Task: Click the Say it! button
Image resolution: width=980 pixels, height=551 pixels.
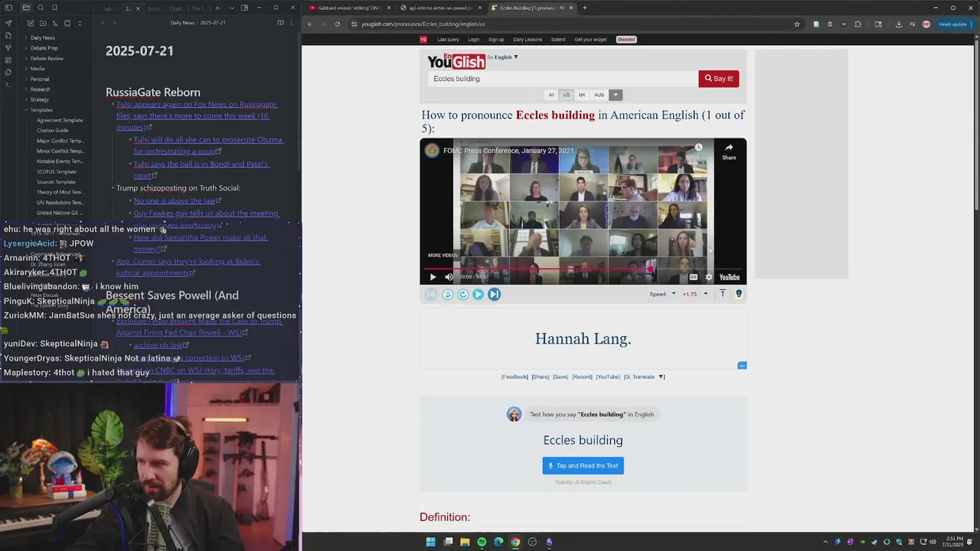Action: click(x=718, y=79)
